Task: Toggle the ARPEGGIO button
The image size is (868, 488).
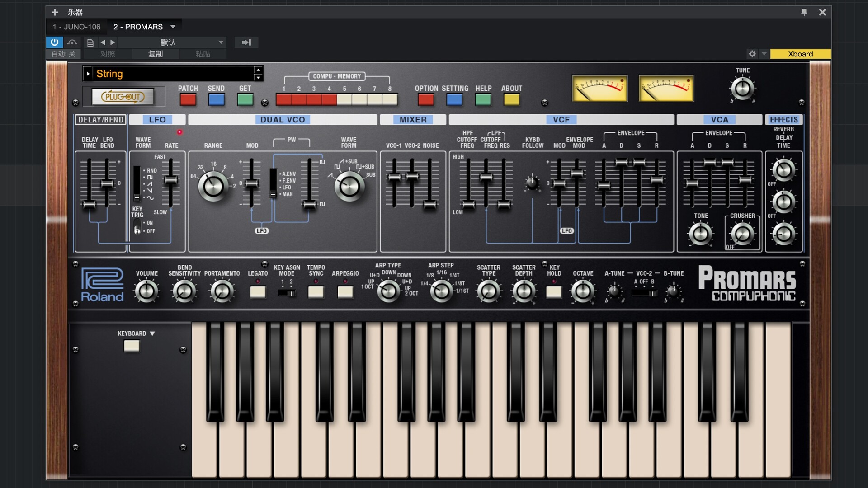Action: (x=345, y=292)
